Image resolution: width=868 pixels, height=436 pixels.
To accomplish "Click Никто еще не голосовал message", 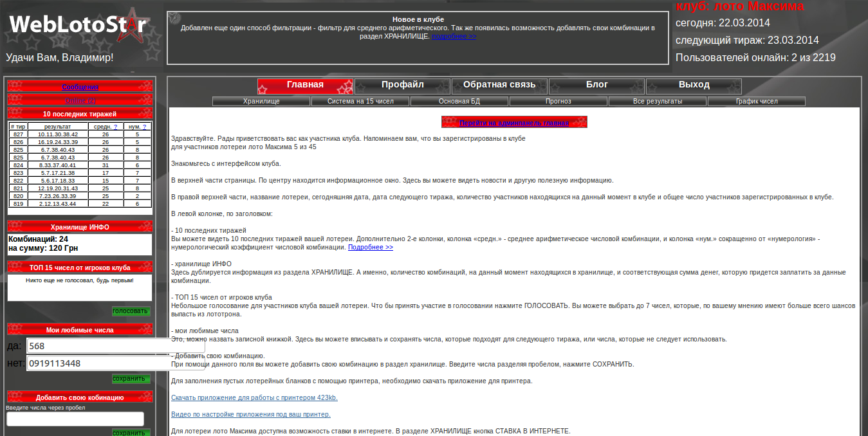I will [x=80, y=280].
